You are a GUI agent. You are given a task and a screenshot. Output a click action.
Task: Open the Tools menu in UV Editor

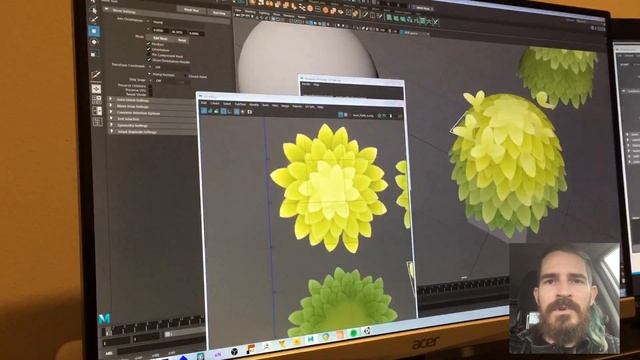(x=265, y=105)
